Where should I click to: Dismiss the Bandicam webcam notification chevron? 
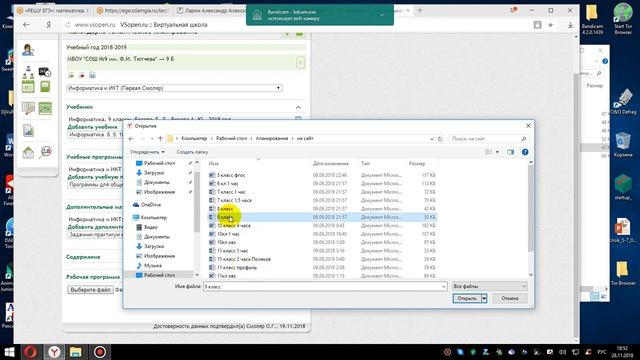[382, 15]
